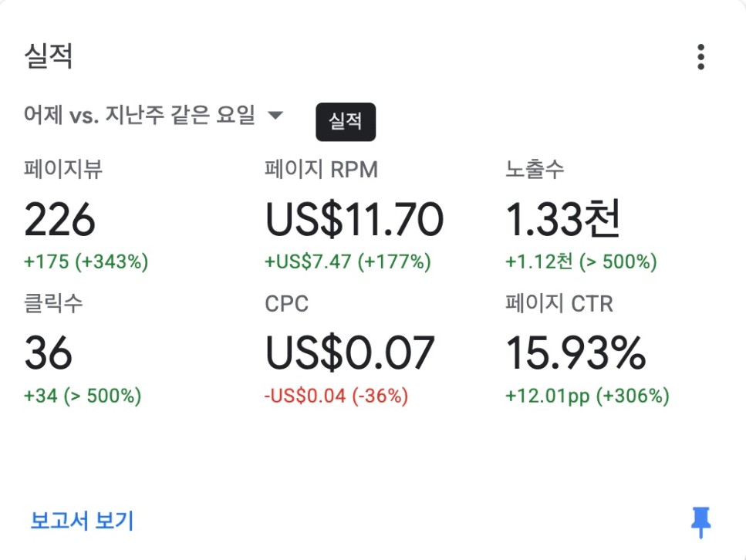
Task: Click the '페이지뷰' metric label
Action: (63, 170)
